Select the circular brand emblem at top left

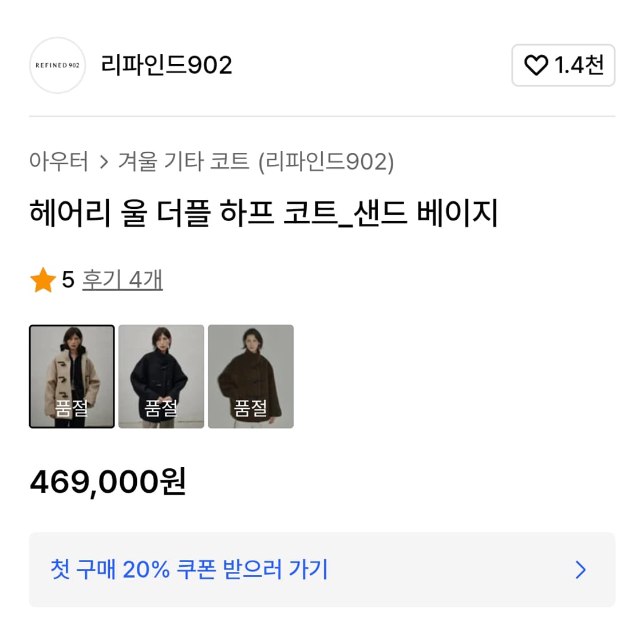tap(57, 65)
